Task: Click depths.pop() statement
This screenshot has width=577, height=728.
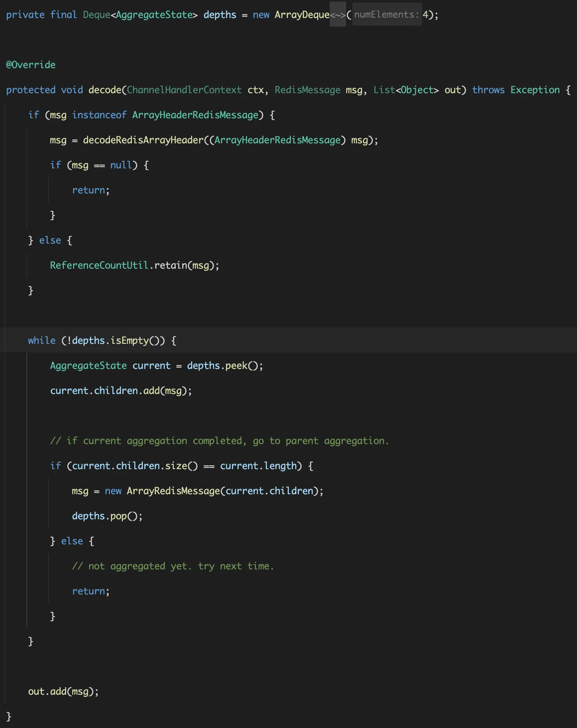Action: click(107, 516)
